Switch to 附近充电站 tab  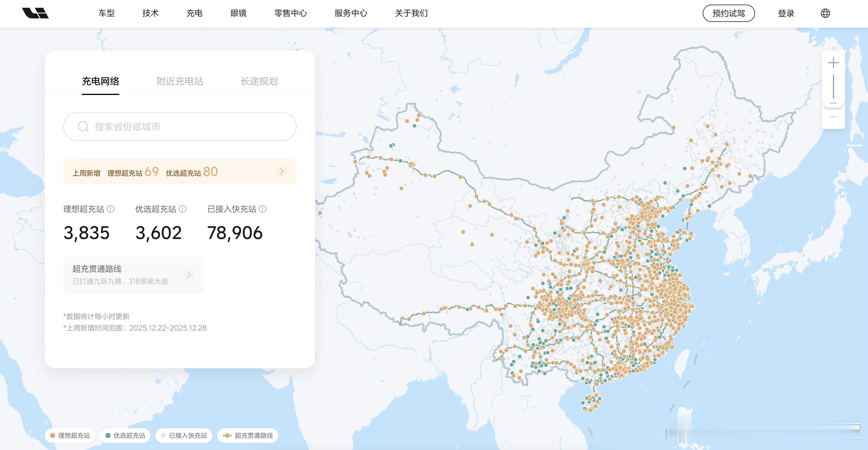point(180,81)
